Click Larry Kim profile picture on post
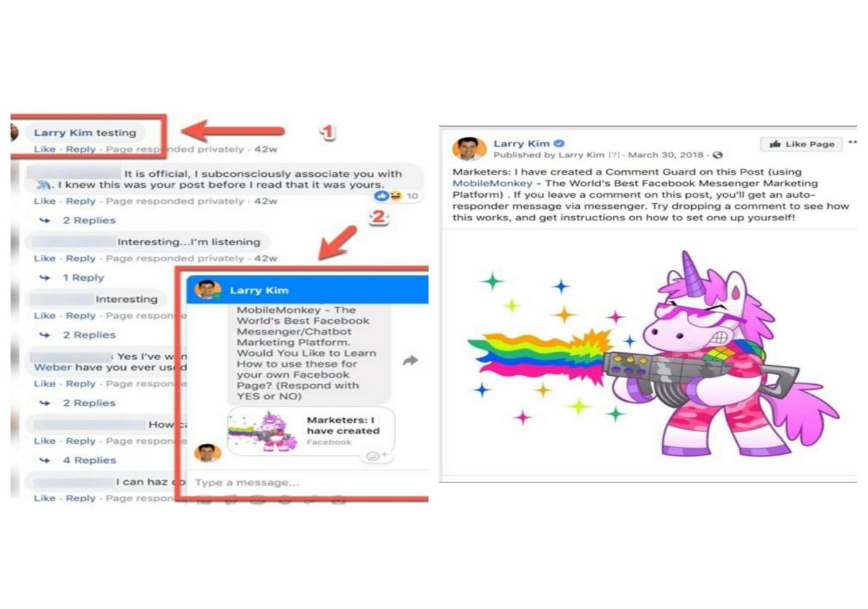The image size is (868, 609). coord(469,148)
